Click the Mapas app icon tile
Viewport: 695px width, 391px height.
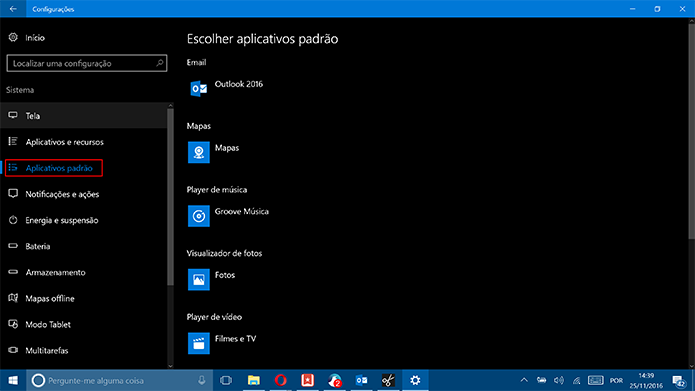(x=199, y=152)
